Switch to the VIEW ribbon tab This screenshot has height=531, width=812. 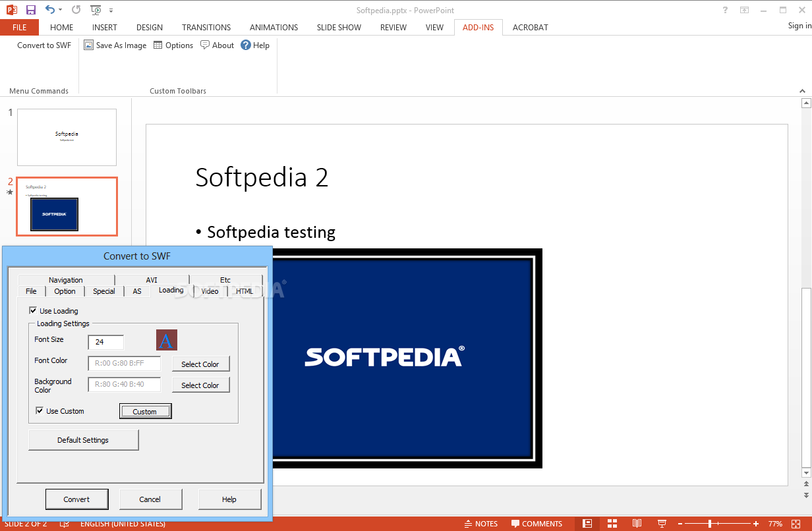[434, 28]
